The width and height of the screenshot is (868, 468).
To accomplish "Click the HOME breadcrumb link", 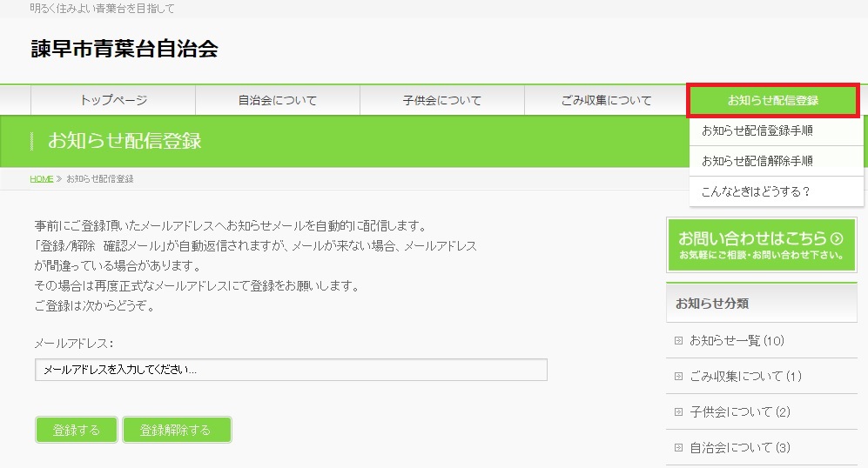I will tap(42, 179).
